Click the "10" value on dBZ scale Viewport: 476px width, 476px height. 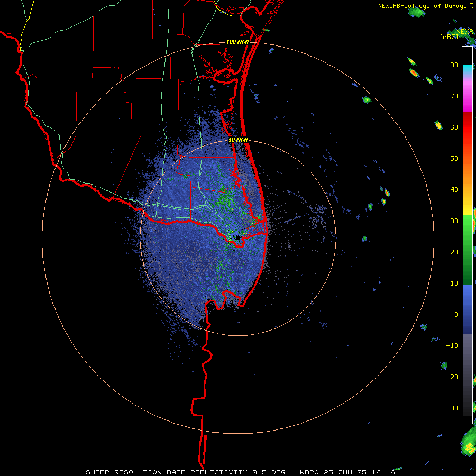[x=454, y=283]
